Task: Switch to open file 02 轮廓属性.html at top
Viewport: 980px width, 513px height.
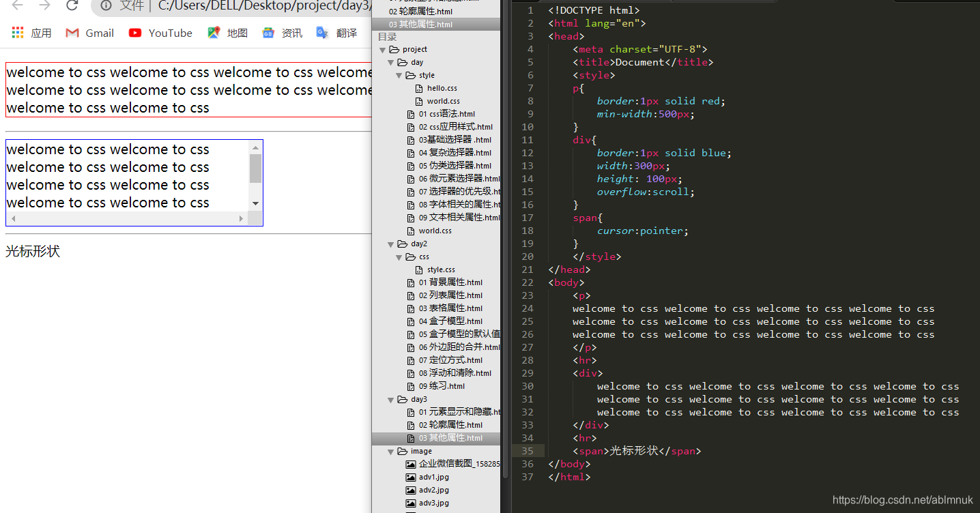Action: (420, 12)
